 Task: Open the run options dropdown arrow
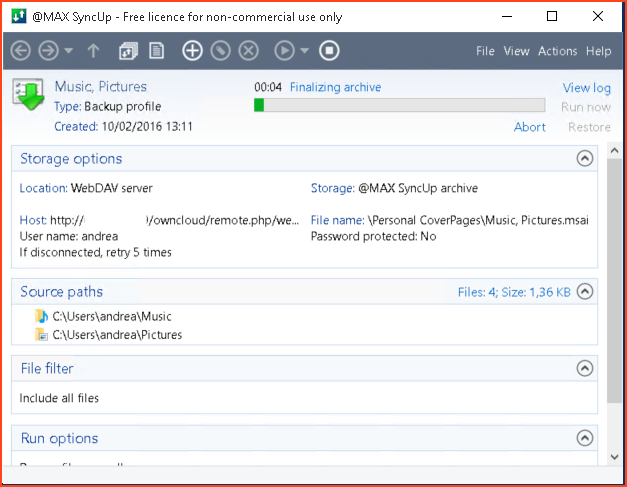[x=305, y=51]
